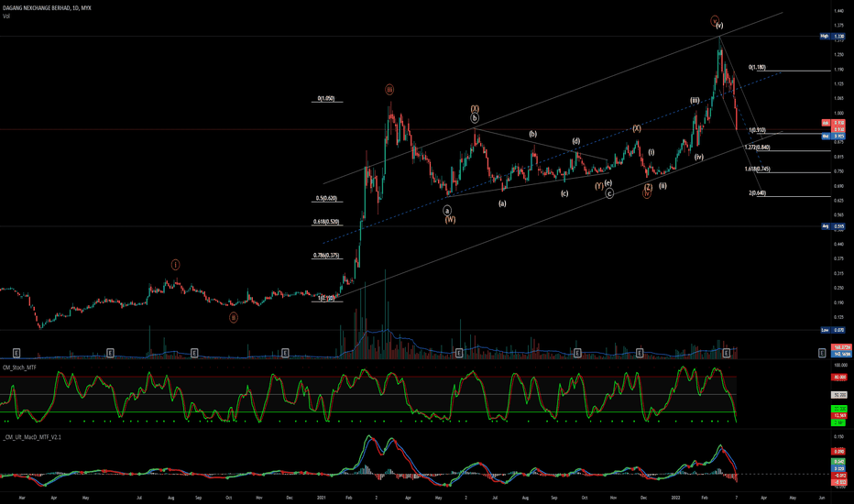Click the 50.000 stochastic midline tag
Viewport: 854px width, 504px height.
[x=838, y=394]
